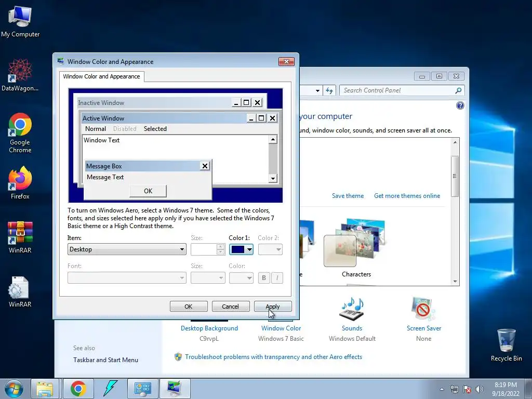Click the Normal menu in preview
Image resolution: width=532 pixels, height=399 pixels.
pos(96,129)
